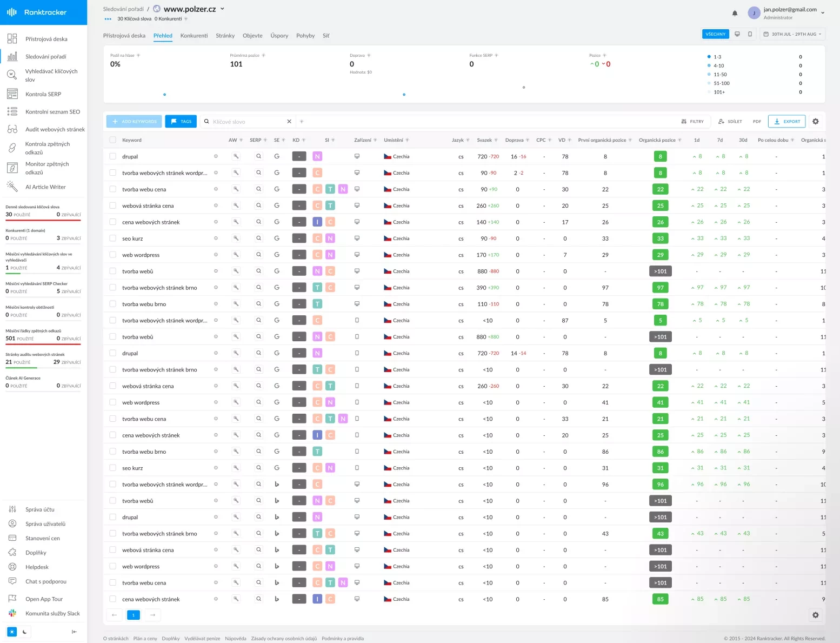
Task: Expand user account menu chevron
Action: click(x=823, y=13)
